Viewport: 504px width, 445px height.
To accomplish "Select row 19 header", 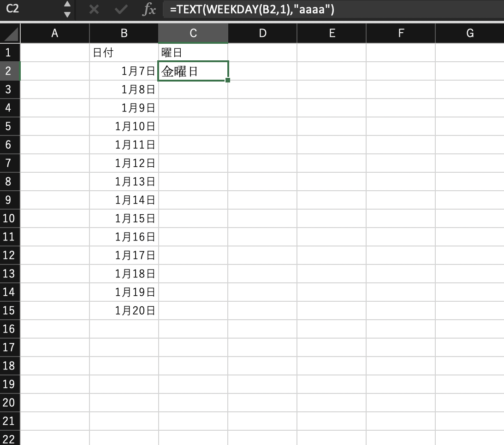I will 10,384.
